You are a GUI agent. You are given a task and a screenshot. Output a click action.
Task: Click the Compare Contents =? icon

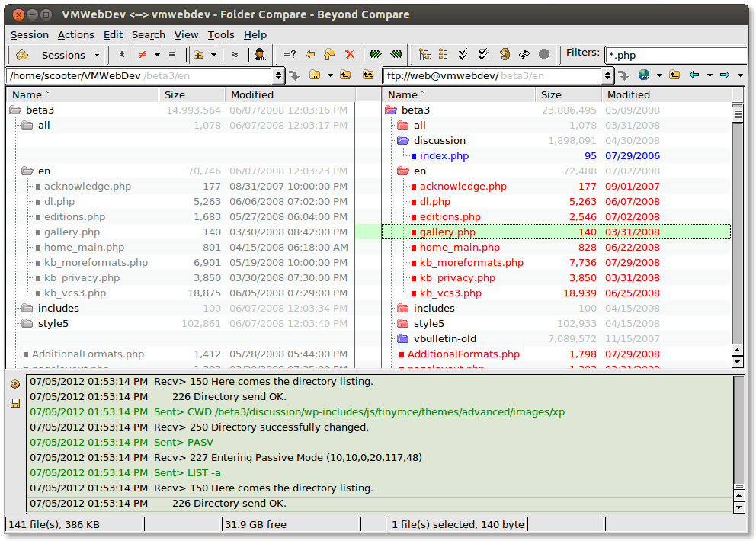tap(290, 55)
